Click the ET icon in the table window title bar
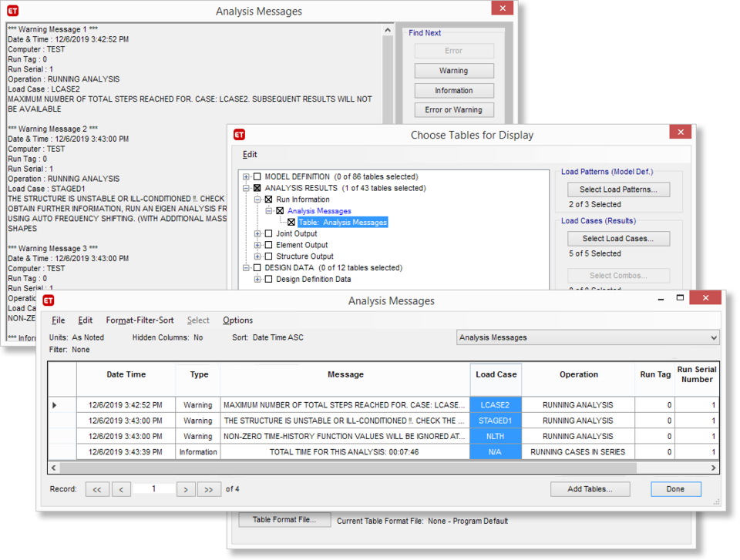 [x=49, y=300]
